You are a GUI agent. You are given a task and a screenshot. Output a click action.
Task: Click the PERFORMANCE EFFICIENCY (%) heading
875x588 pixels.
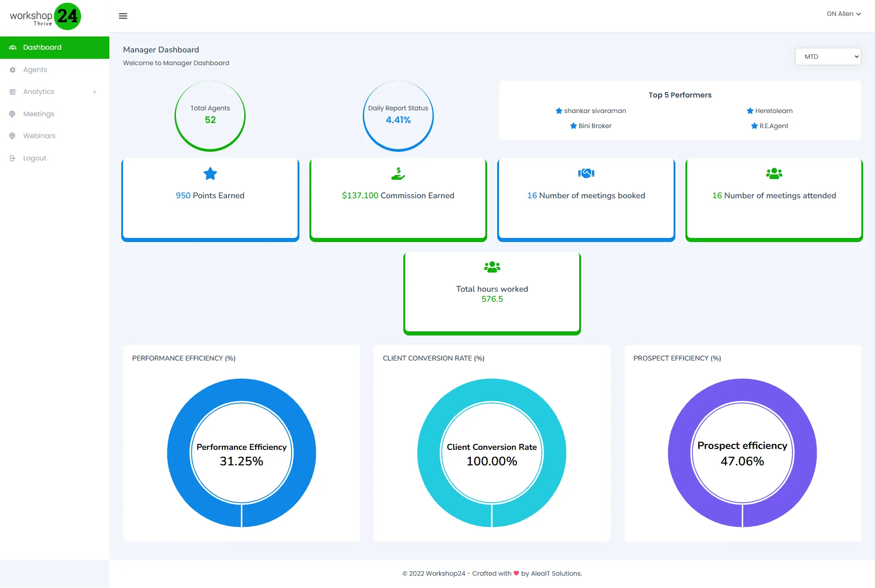(184, 358)
